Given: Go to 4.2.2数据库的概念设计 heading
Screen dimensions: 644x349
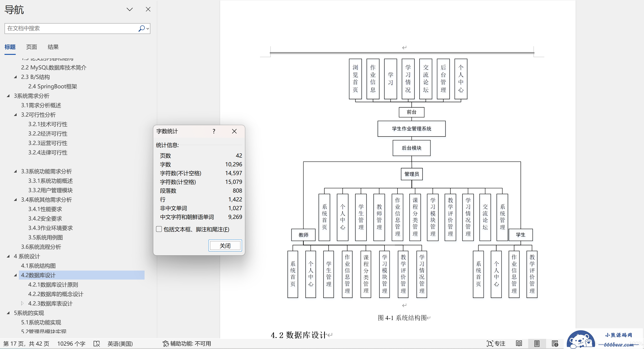Looking at the screenshot, I should point(56,294).
